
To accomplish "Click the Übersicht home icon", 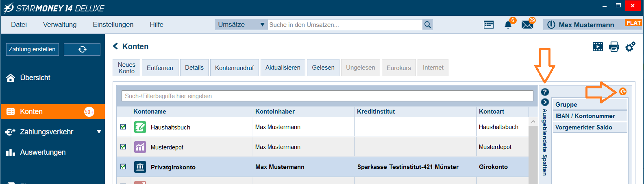I will coord(11,78).
